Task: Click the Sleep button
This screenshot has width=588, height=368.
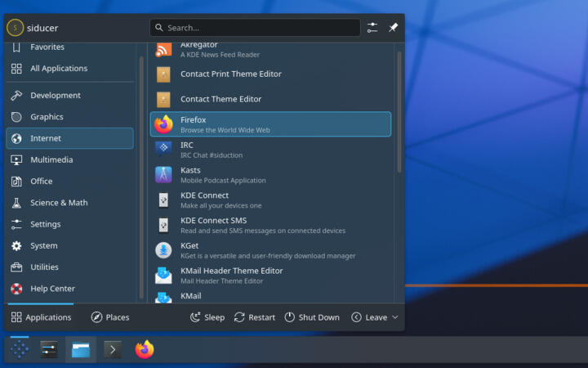Action: (207, 317)
